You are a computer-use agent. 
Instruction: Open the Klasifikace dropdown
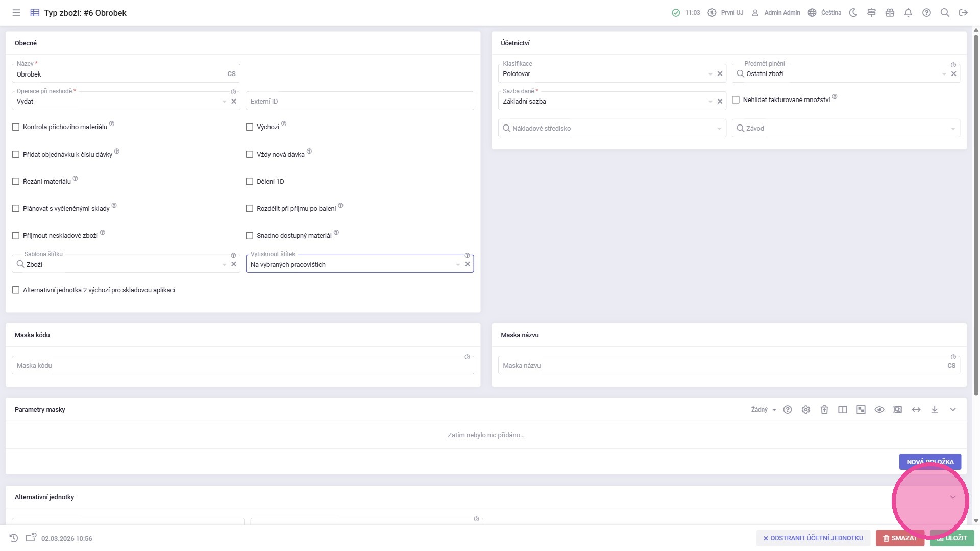coord(709,74)
